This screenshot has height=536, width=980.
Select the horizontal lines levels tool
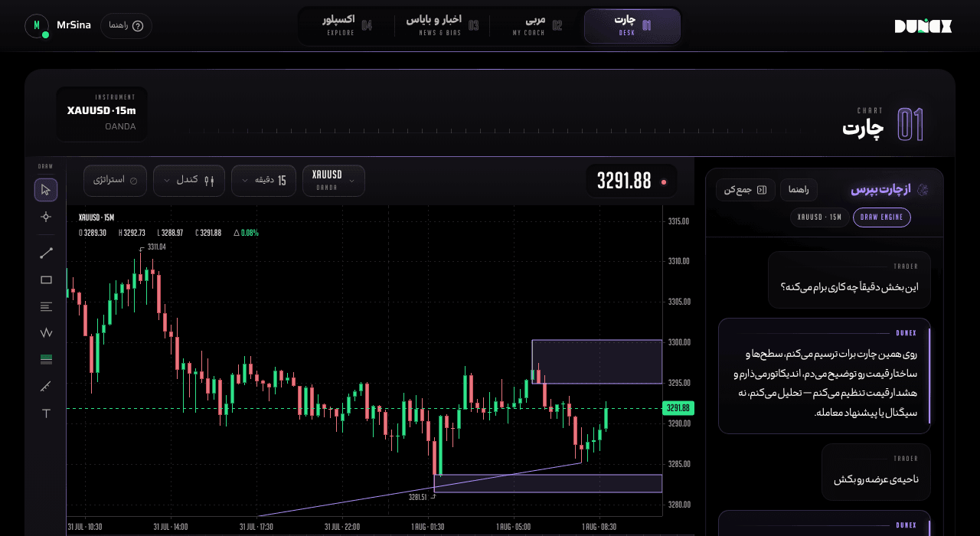click(46, 306)
